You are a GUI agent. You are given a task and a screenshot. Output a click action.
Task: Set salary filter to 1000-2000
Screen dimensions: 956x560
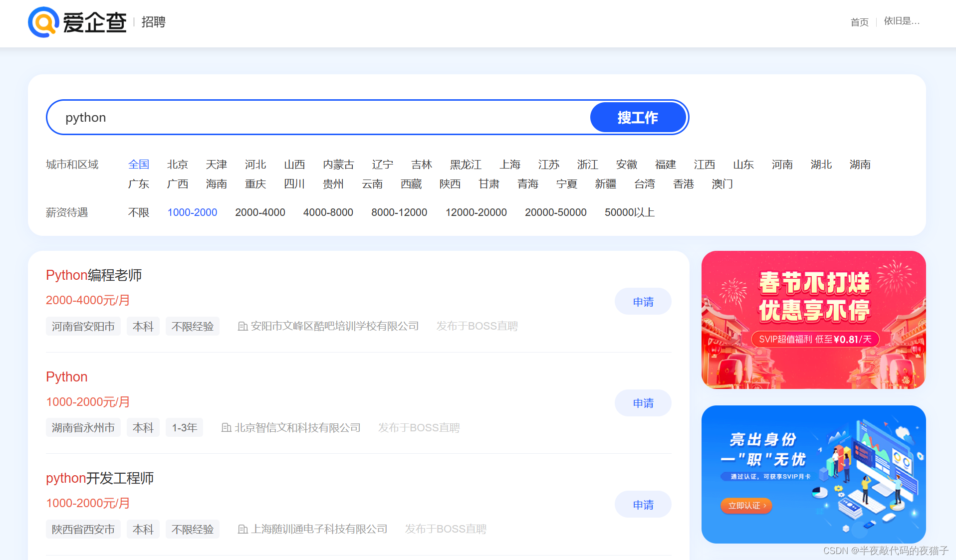192,212
